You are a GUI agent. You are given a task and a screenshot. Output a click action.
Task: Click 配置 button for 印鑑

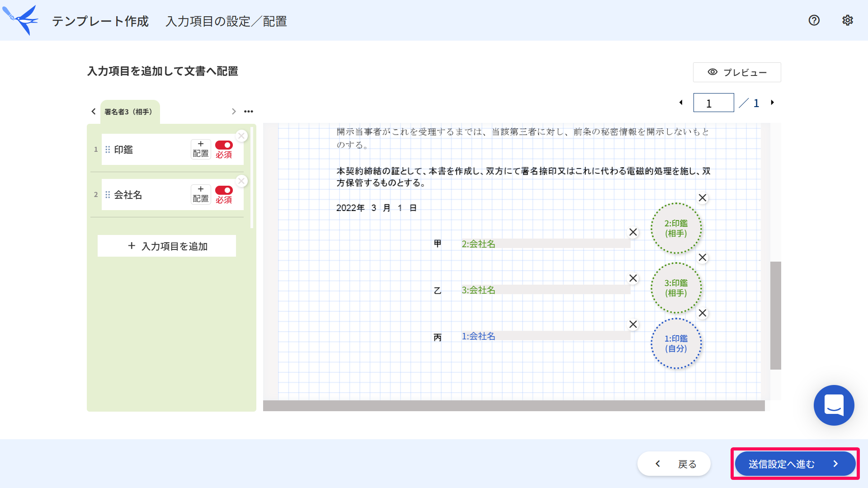[x=201, y=149]
